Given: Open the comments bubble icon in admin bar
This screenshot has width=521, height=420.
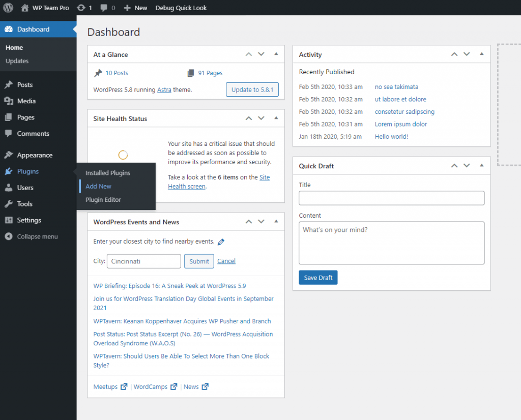Looking at the screenshot, I should (x=104, y=8).
